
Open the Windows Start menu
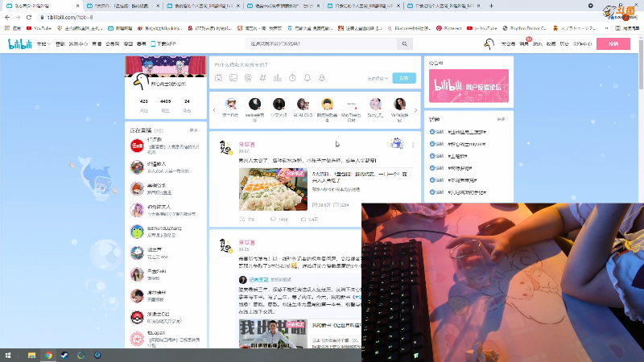pyautogui.click(x=8, y=356)
